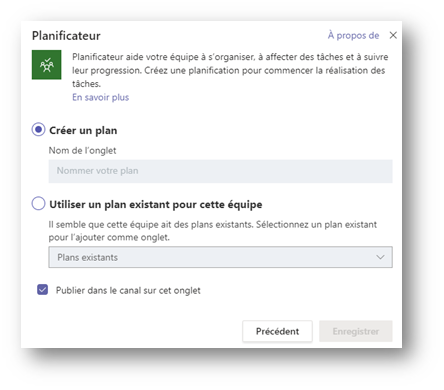Viewport: 444px width, 390px height.
Task: Click the Planificateur dialog title
Action: [x=66, y=36]
